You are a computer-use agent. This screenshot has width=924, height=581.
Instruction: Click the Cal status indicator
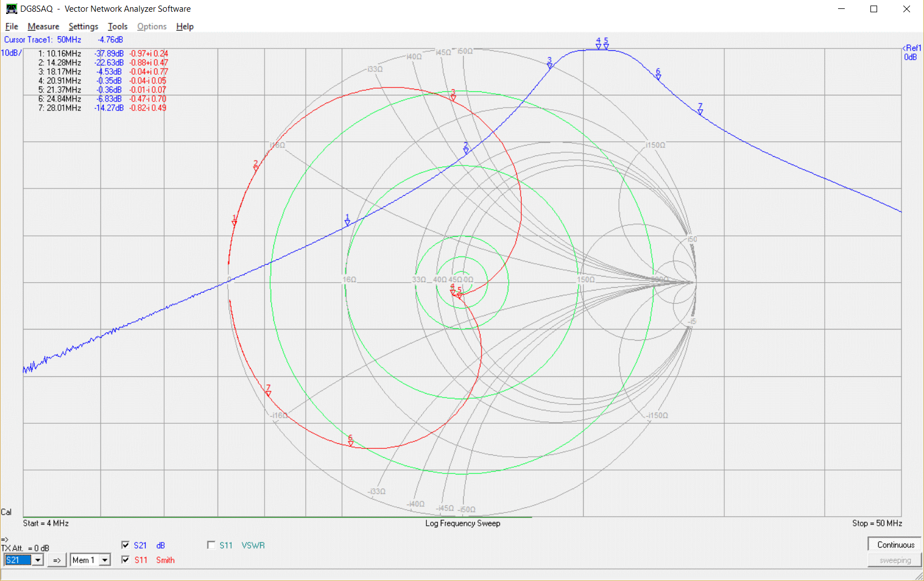6,512
